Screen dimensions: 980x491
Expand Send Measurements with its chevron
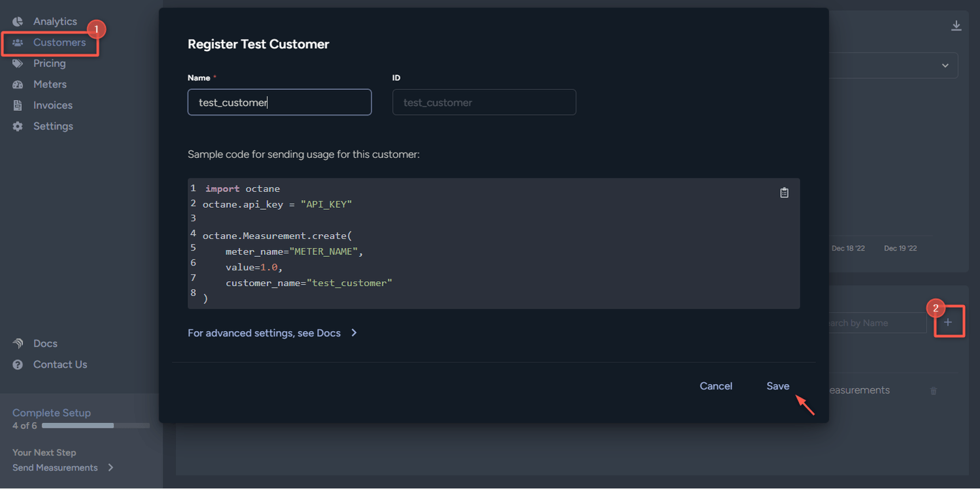click(x=111, y=468)
